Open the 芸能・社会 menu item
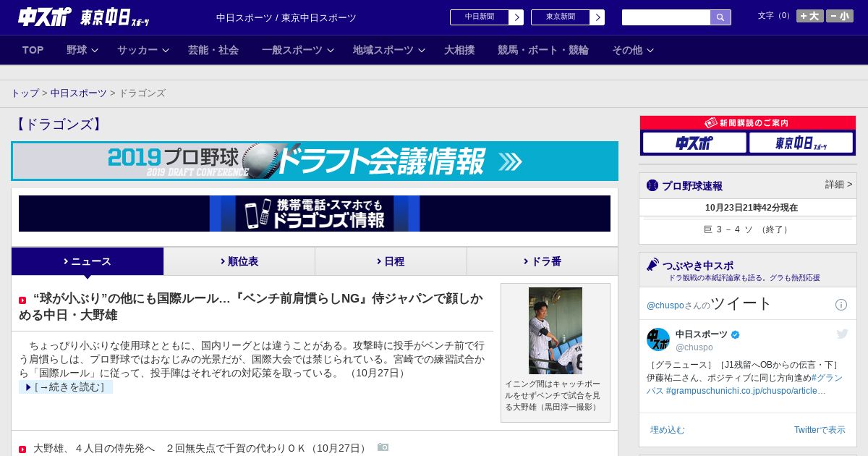The width and height of the screenshot is (868, 456). click(x=213, y=50)
